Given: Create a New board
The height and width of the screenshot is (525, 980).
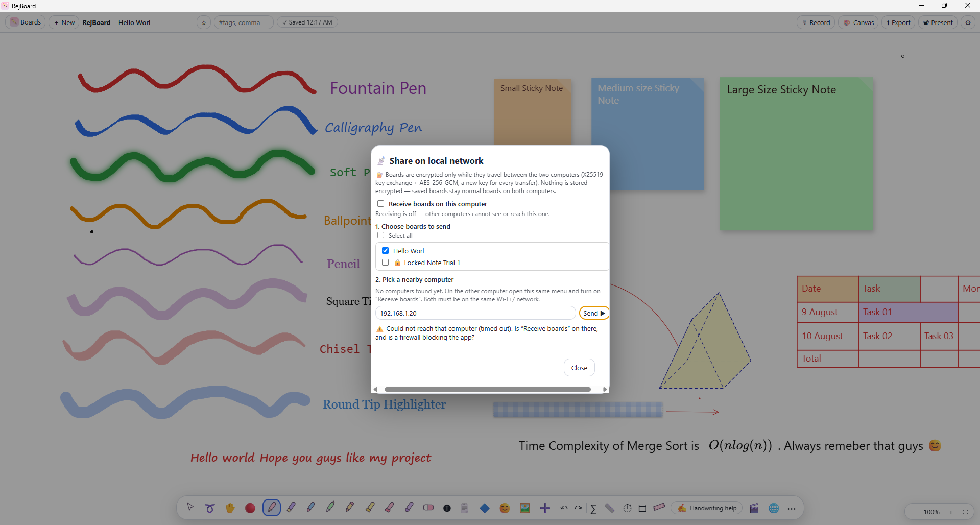Looking at the screenshot, I should point(64,22).
